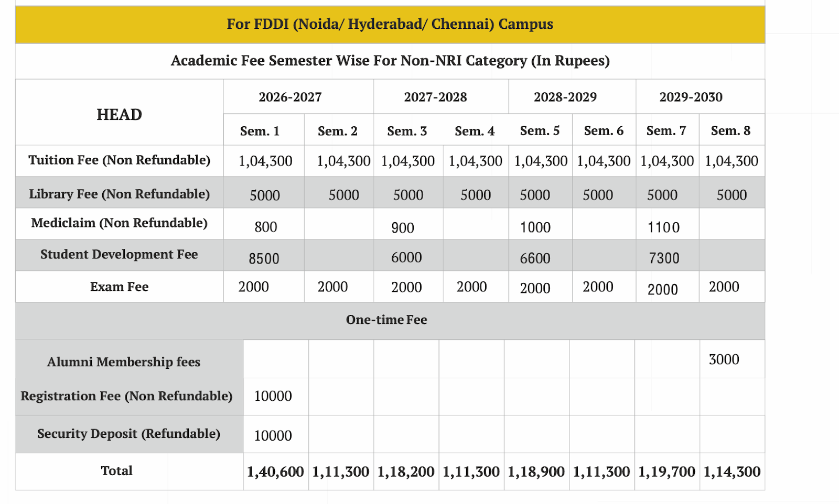Select the Mediclaim value 1100 cell

(x=663, y=227)
